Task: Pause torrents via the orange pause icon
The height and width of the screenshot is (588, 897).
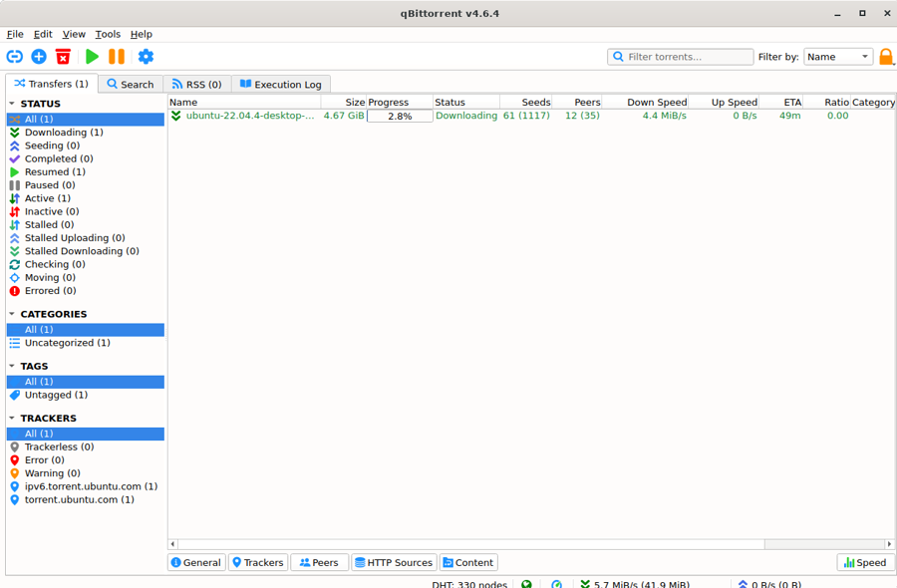Action: point(117,57)
